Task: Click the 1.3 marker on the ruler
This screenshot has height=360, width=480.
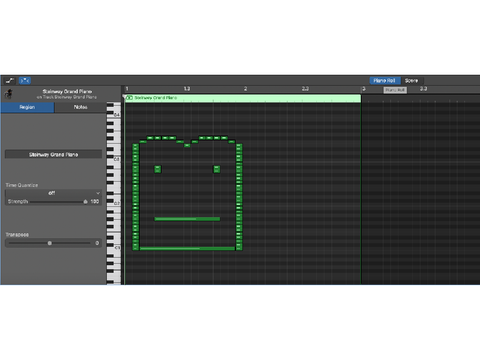Action: tap(187, 89)
